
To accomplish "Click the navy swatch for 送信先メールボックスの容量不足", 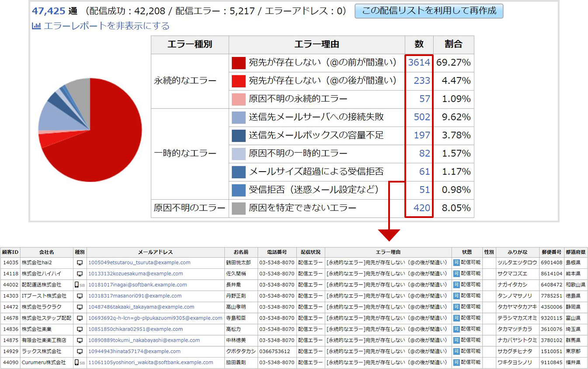I will coord(239,136).
